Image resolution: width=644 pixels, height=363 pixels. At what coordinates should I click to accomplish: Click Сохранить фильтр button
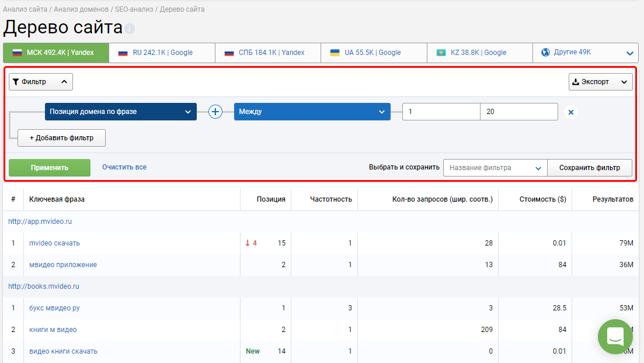coord(590,168)
